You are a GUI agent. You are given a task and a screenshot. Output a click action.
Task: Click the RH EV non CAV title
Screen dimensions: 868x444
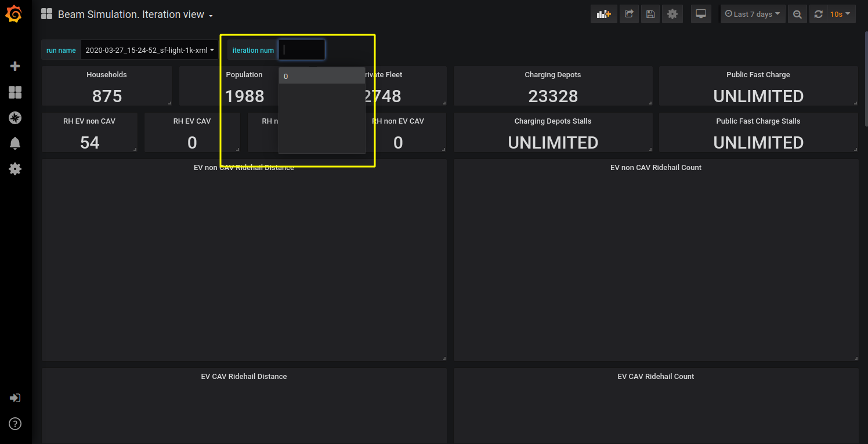click(x=89, y=121)
